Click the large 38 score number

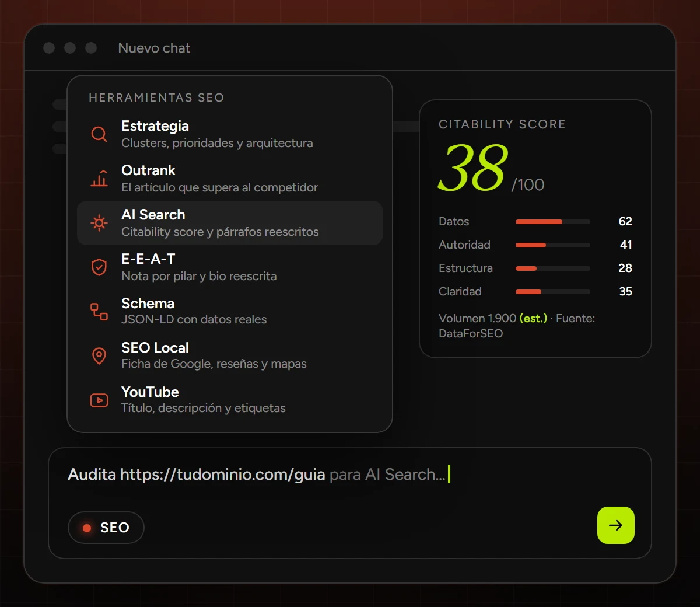point(473,169)
